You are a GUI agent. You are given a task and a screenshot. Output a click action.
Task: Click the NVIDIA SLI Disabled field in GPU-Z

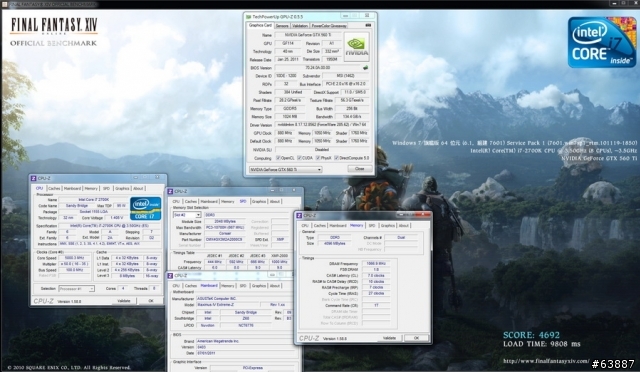pyautogui.click(x=322, y=150)
